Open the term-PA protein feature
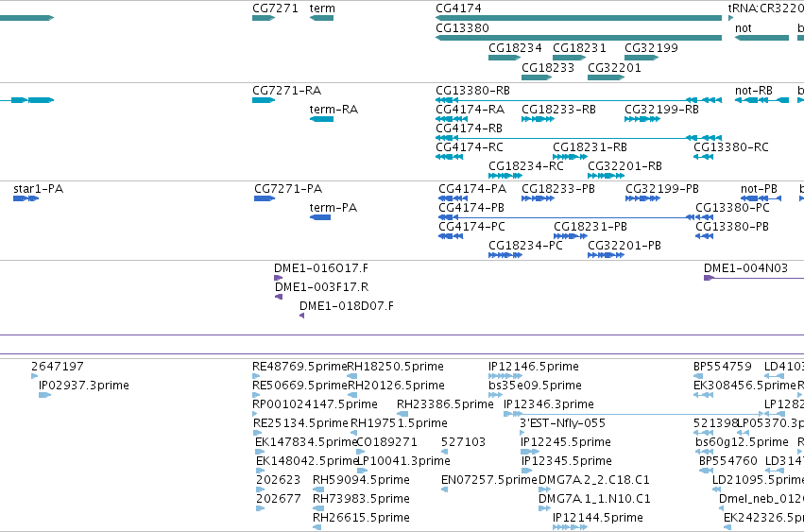Image resolution: width=804 pixels, height=532 pixels. (x=333, y=208)
